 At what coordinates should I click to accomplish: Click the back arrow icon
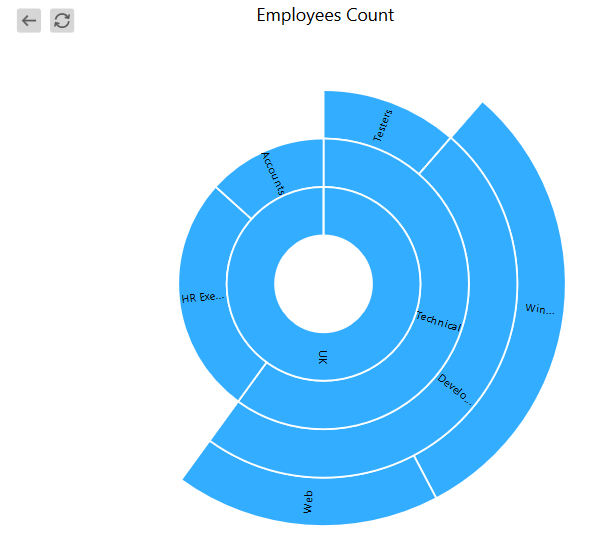point(29,20)
